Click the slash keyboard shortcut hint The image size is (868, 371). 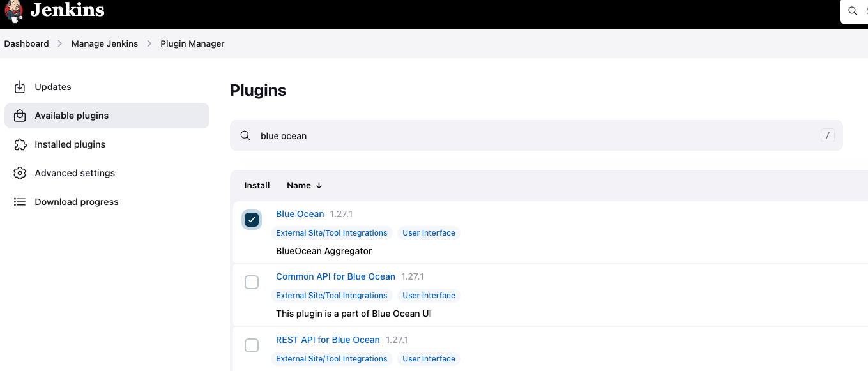[828, 135]
